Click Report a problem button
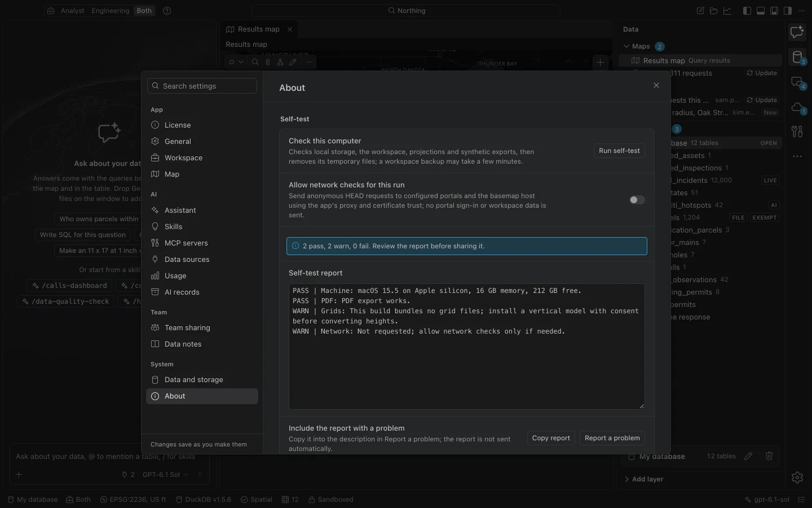 pos(612,438)
